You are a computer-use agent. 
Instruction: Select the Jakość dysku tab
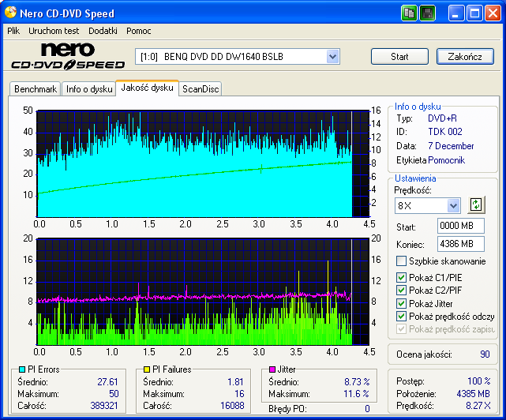point(147,88)
